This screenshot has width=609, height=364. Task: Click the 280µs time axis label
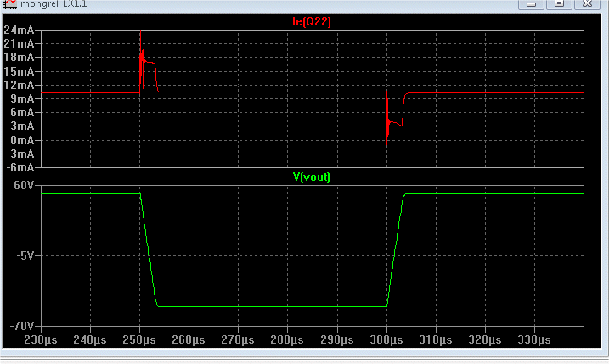click(x=287, y=340)
